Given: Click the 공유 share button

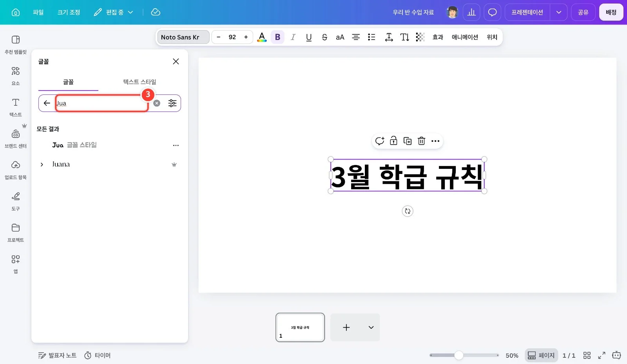Looking at the screenshot, I should 583,12.
